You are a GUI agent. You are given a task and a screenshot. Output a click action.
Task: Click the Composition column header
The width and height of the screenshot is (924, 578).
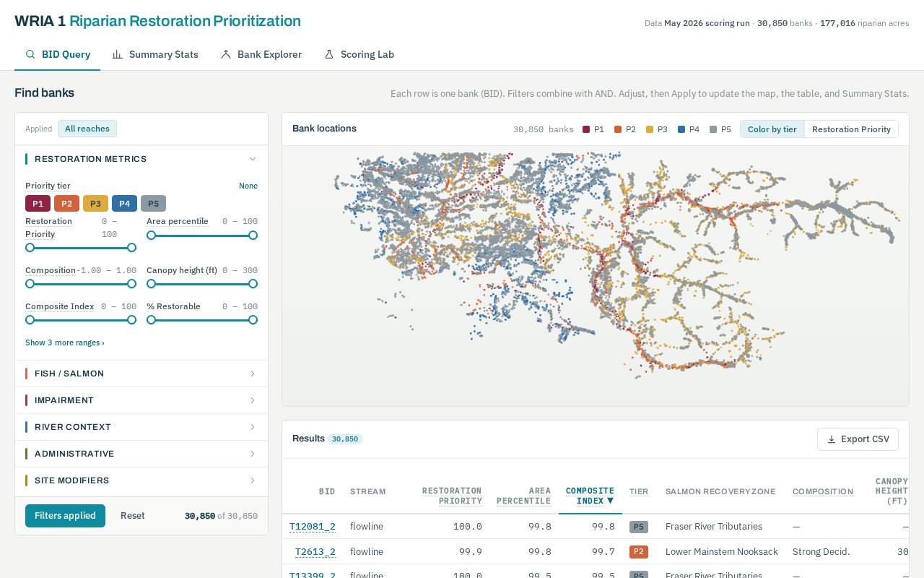pyautogui.click(x=823, y=491)
